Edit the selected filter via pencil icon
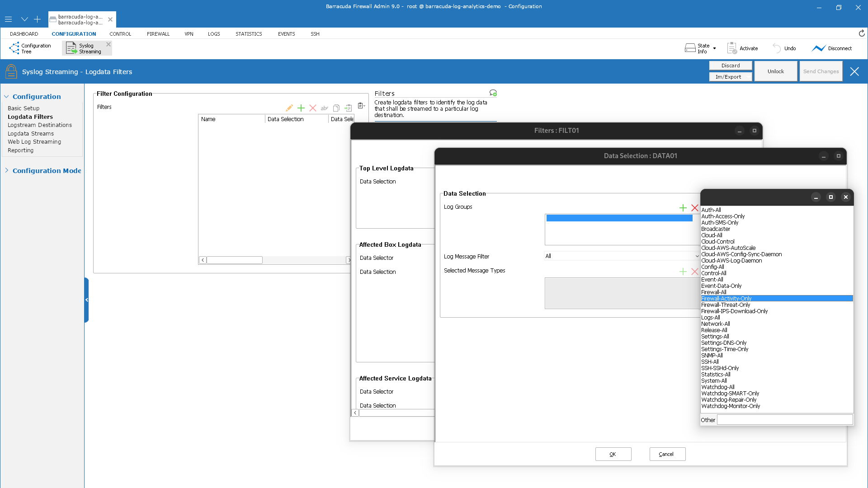 click(x=289, y=108)
